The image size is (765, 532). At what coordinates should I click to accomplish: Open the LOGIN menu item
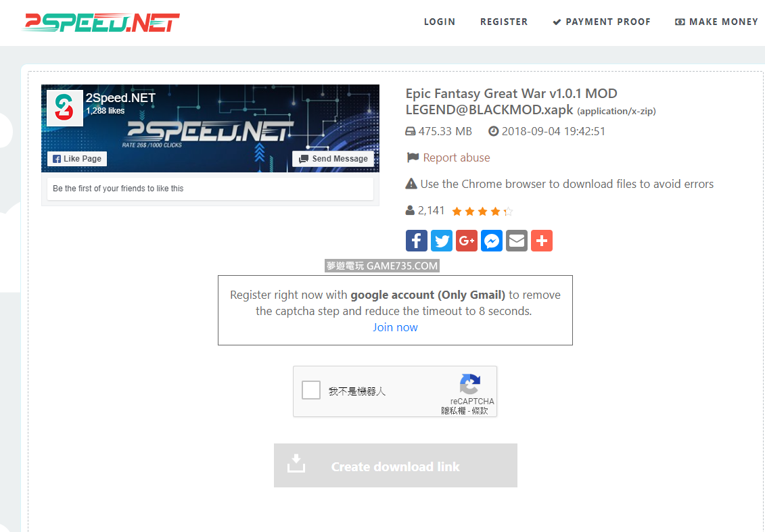439,22
